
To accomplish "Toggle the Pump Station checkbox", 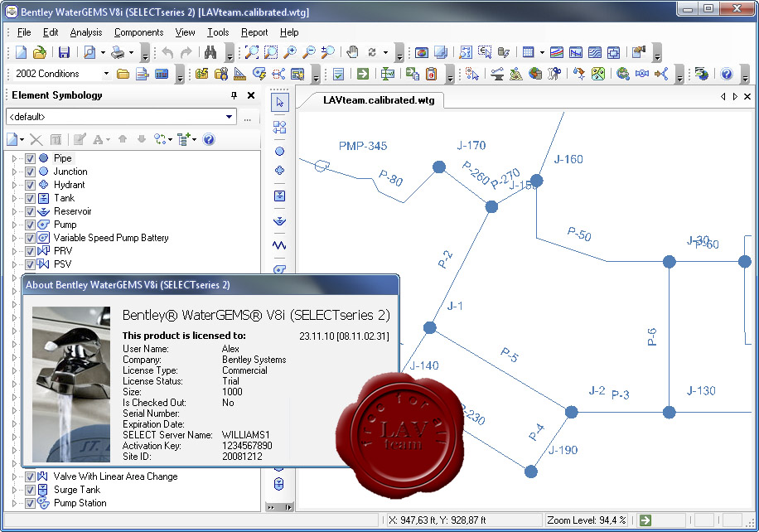I will [x=30, y=503].
